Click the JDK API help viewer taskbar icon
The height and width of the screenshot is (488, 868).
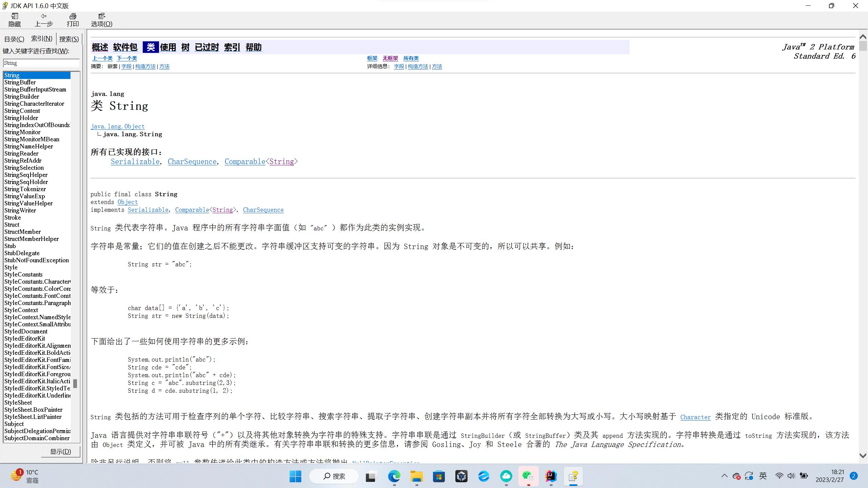[x=573, y=476]
